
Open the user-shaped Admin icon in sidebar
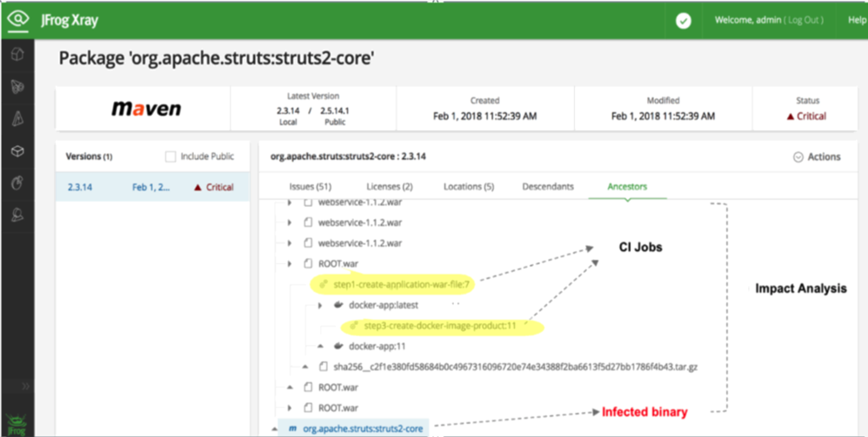pos(17,215)
